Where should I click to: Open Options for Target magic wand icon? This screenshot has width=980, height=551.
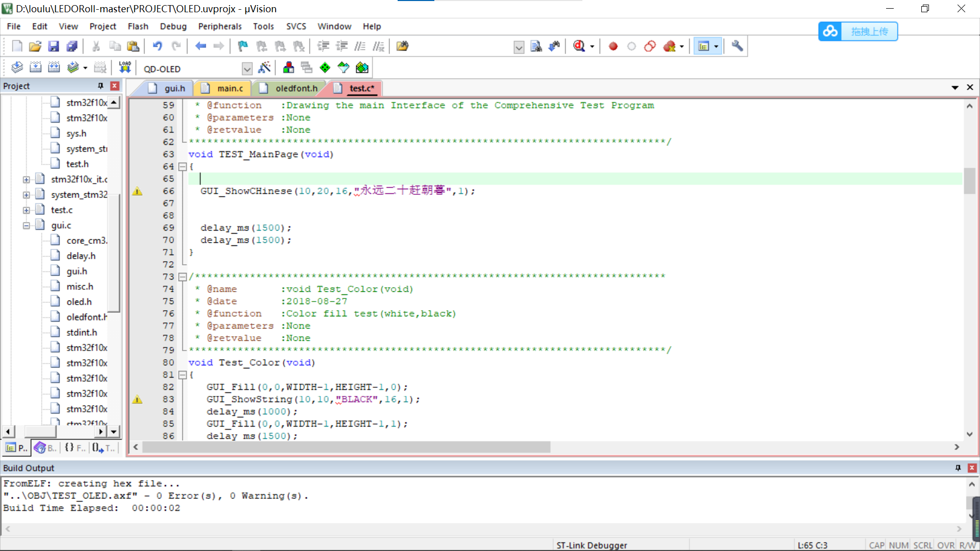coord(264,67)
